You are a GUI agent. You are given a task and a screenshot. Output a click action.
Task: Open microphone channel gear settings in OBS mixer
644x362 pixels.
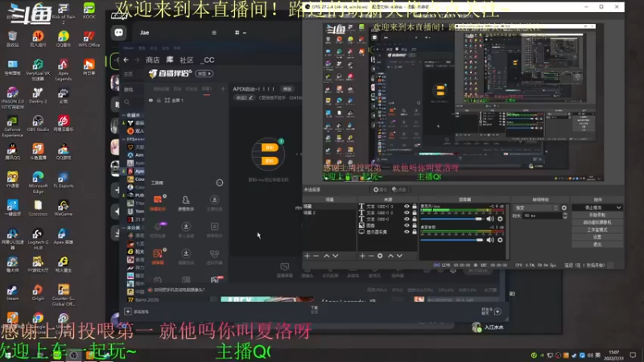(500, 219)
